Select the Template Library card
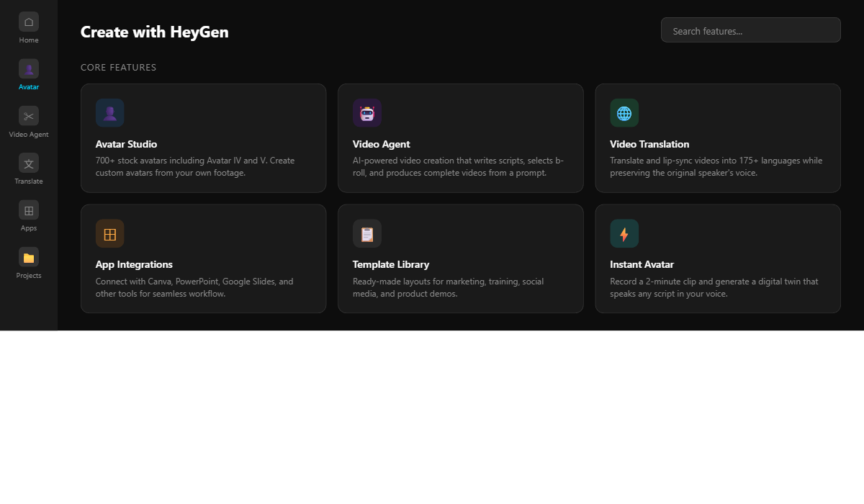Screen dimensions: 864x504 460,258
